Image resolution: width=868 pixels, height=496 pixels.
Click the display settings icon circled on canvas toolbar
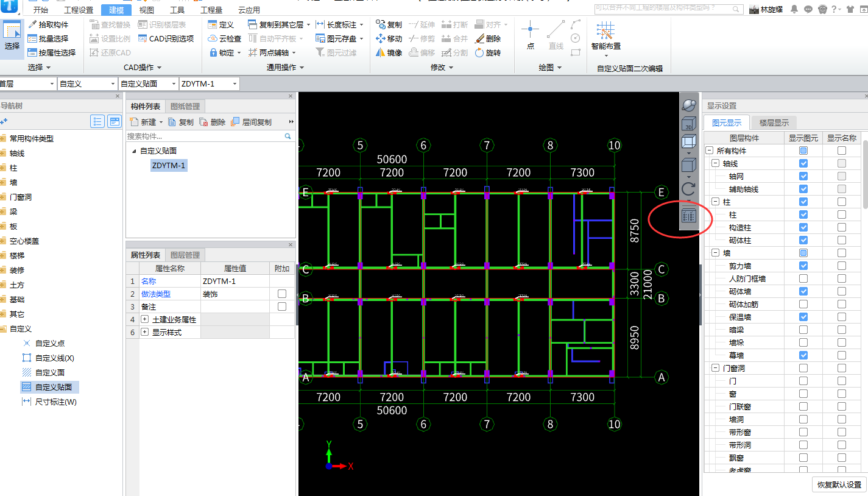689,216
